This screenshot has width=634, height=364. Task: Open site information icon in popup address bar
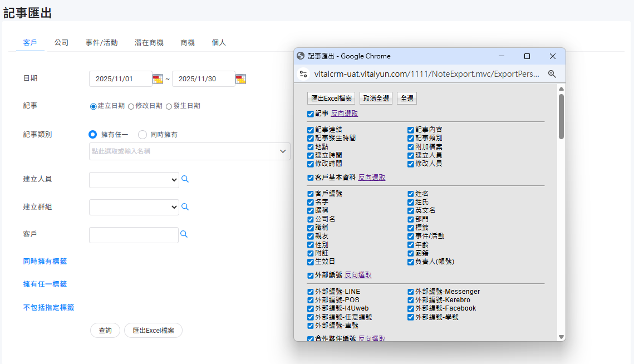click(x=303, y=73)
